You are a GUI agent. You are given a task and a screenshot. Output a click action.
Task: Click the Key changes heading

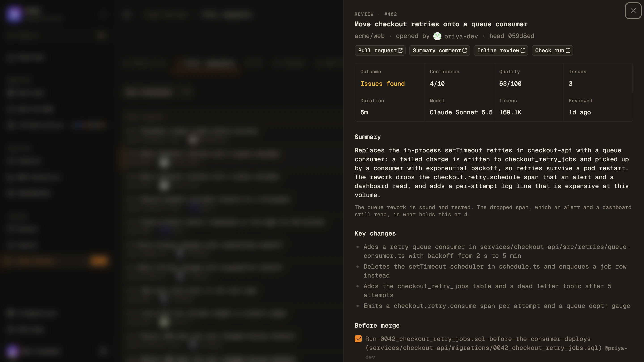coord(375,234)
